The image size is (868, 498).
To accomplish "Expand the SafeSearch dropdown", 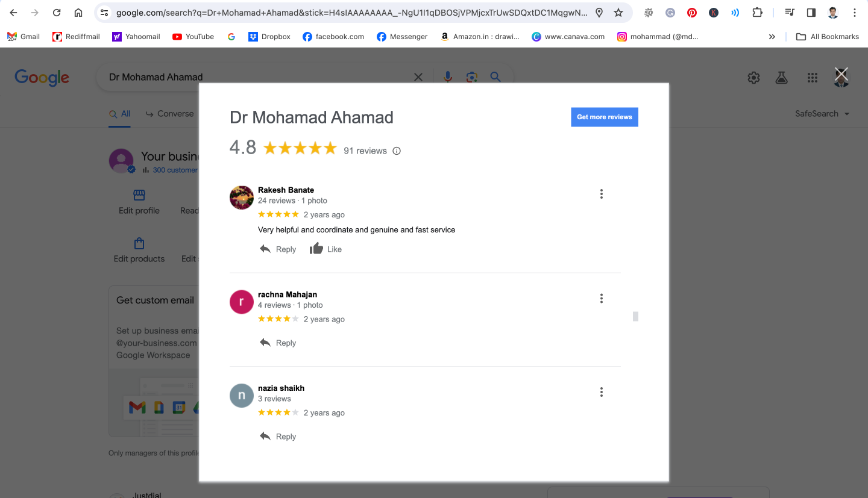I will 822,114.
